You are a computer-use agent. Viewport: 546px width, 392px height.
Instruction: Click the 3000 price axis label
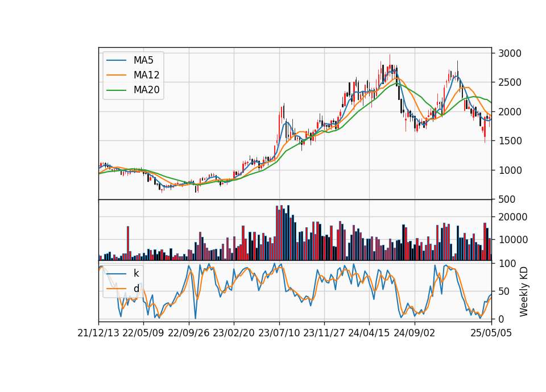tap(510, 53)
